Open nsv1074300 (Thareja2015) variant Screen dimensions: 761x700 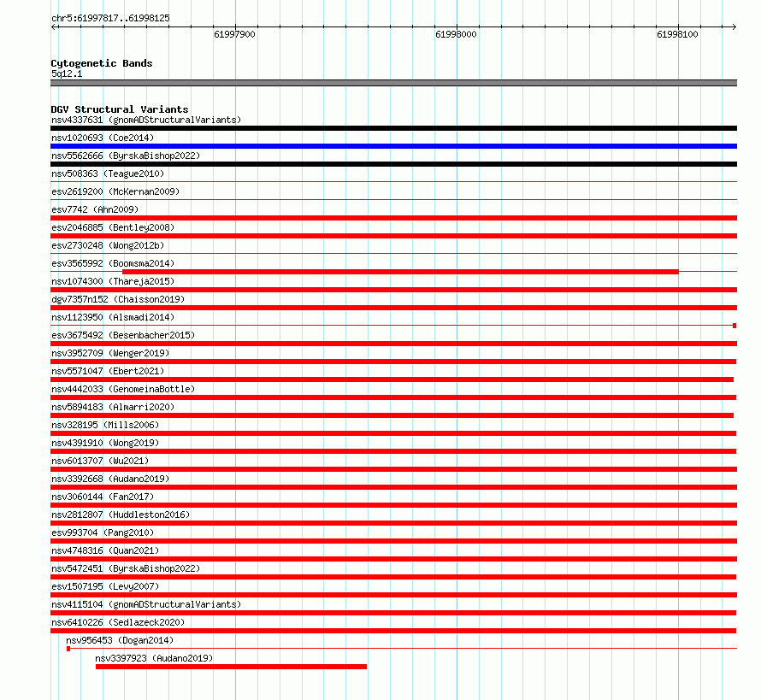113,281
